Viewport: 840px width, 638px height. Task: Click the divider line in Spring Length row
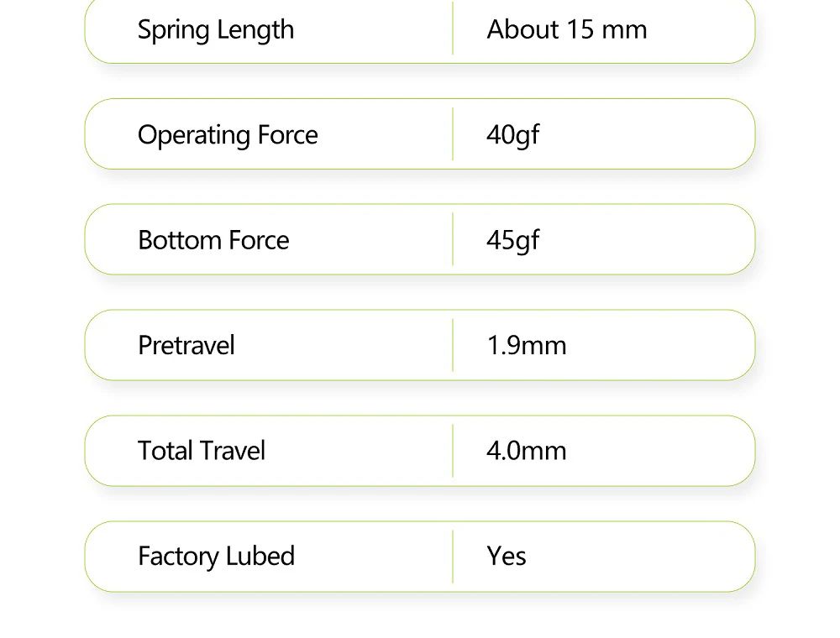[x=453, y=29]
